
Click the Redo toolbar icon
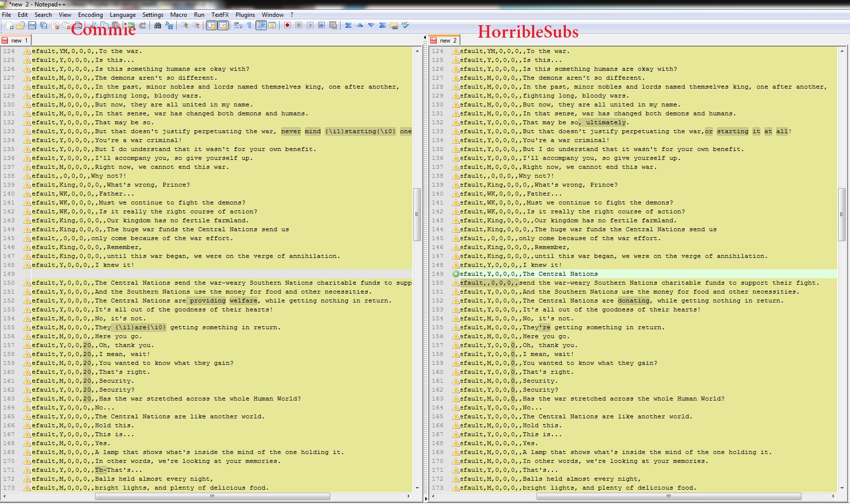pyautogui.click(x=143, y=25)
